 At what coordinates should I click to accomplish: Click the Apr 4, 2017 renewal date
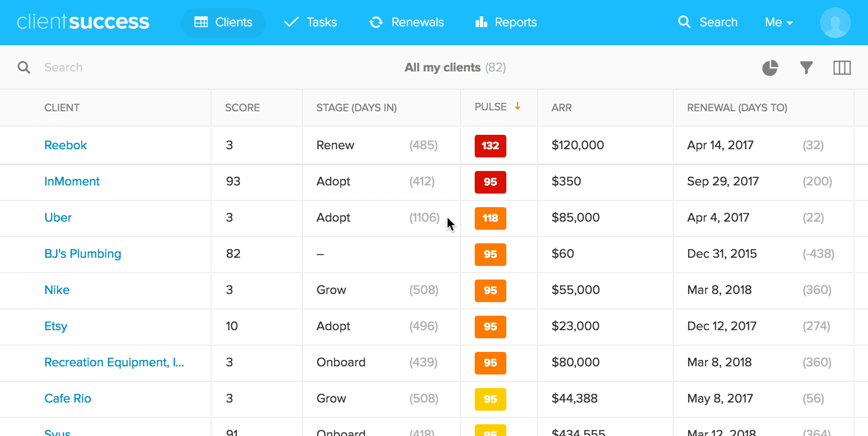[718, 218]
